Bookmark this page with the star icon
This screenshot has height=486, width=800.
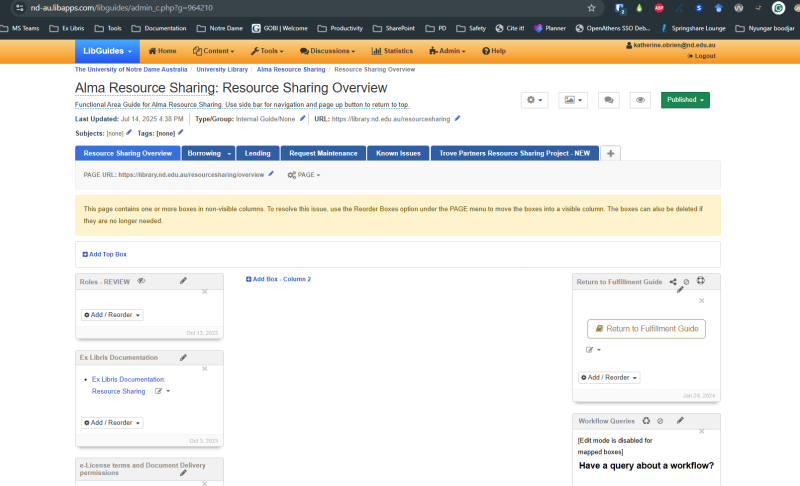pos(591,8)
